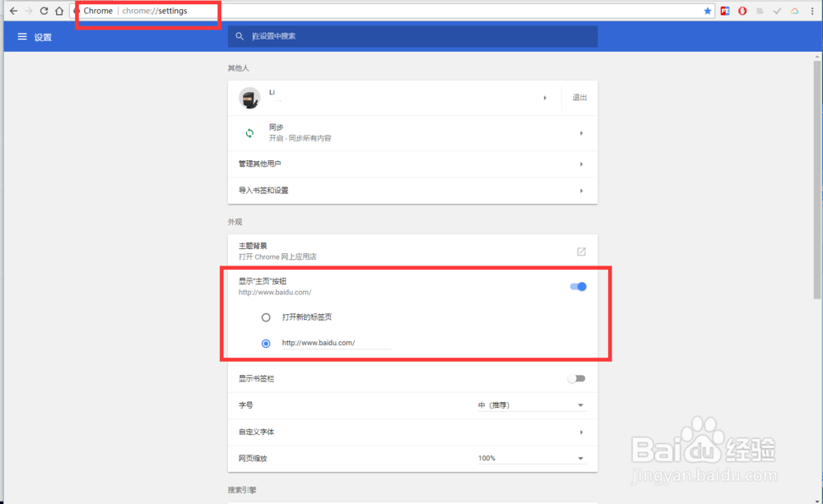823x504 pixels.
Task: Open Chrome Web Store via external link icon
Action: pyautogui.click(x=581, y=252)
